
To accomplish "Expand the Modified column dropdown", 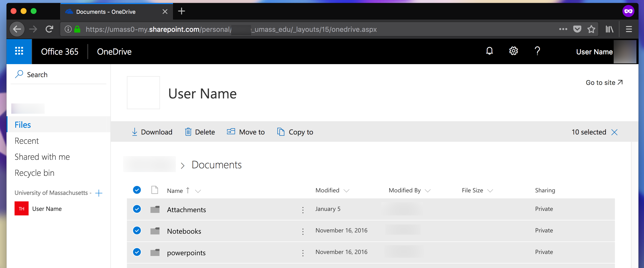I will tap(346, 191).
